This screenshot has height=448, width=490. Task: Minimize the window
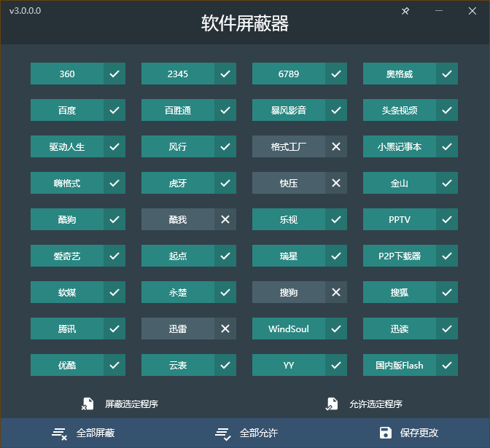click(439, 11)
